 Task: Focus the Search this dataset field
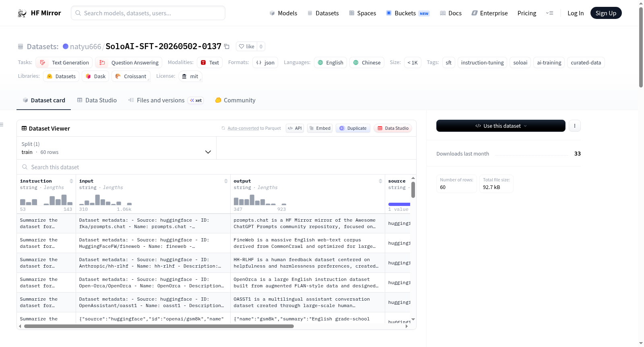click(x=217, y=167)
